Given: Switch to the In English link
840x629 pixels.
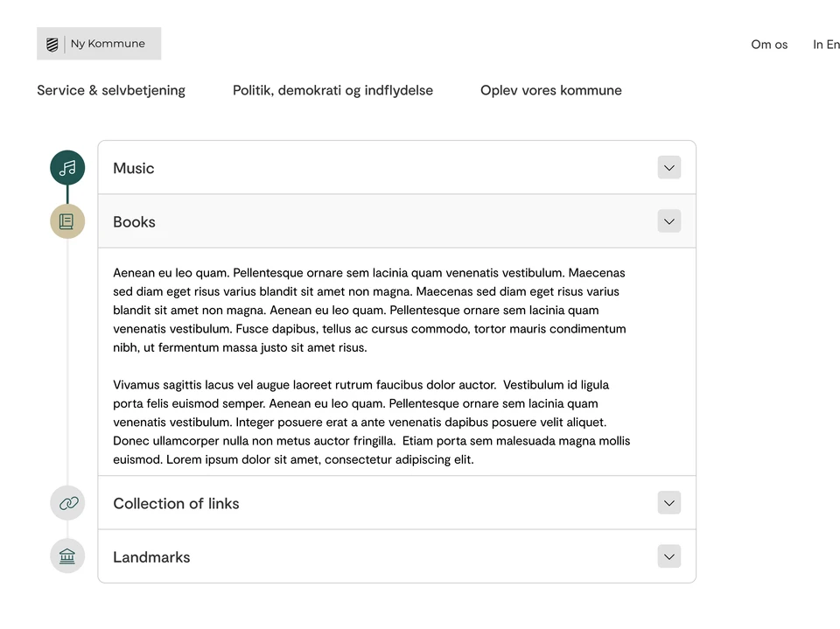Looking at the screenshot, I should click(826, 45).
